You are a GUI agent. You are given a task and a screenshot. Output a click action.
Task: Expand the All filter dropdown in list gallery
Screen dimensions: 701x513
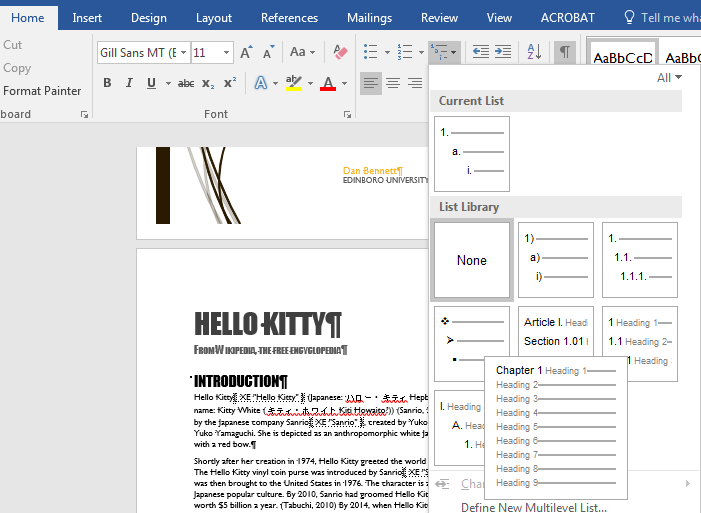[669, 78]
